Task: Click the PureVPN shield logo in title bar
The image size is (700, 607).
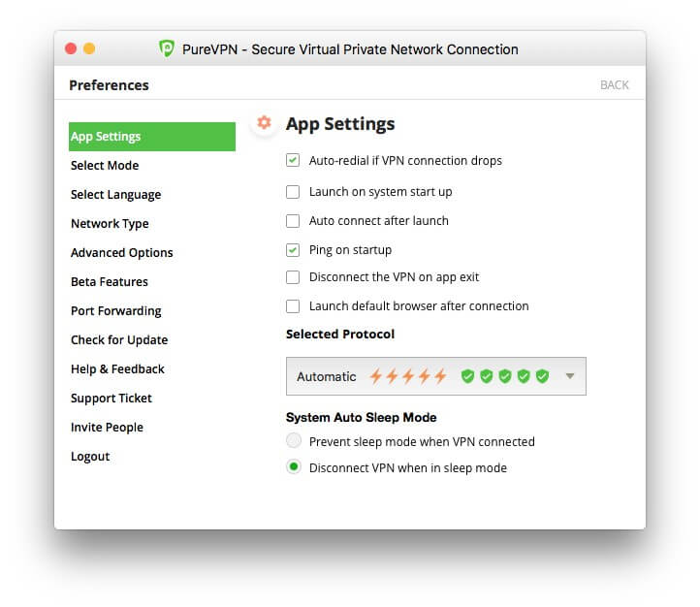Action: [x=167, y=48]
